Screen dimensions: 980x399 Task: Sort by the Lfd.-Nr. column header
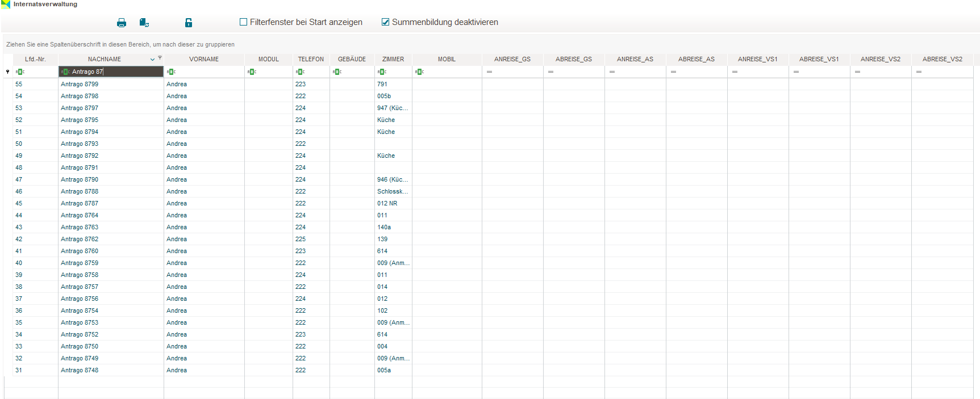(35, 59)
